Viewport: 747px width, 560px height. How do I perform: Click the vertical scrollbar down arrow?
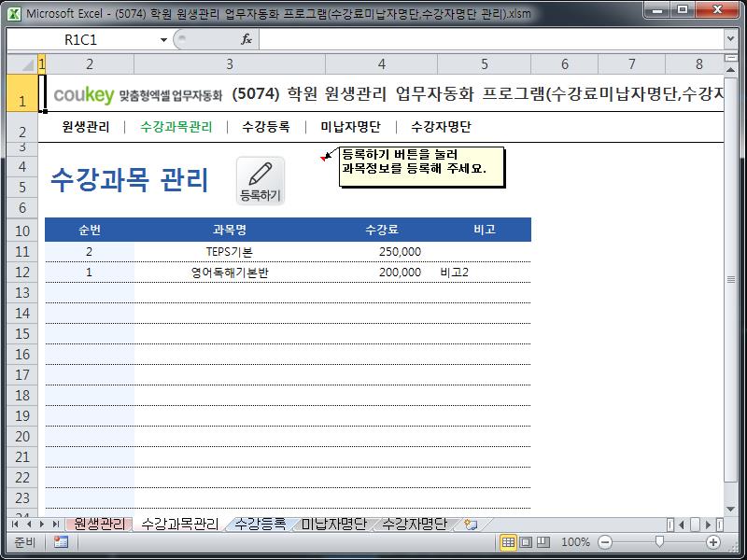[x=730, y=510]
